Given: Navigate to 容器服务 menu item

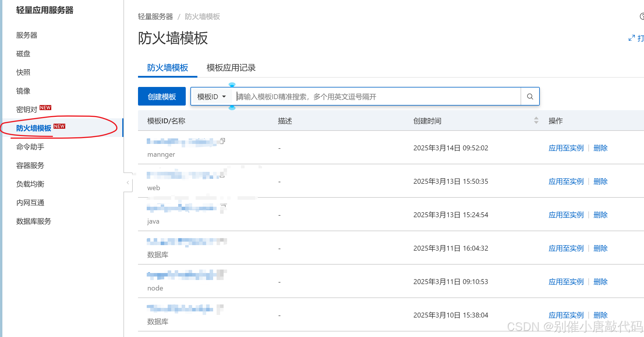Looking at the screenshot, I should pyautogui.click(x=30, y=165).
